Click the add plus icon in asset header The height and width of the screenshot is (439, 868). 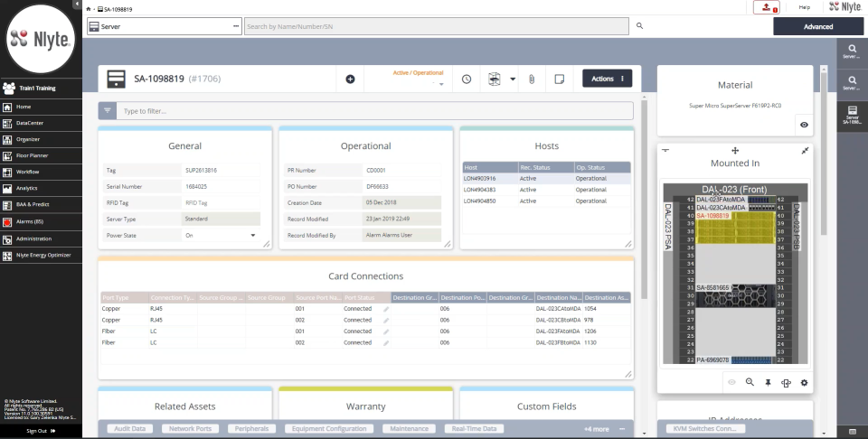point(350,79)
